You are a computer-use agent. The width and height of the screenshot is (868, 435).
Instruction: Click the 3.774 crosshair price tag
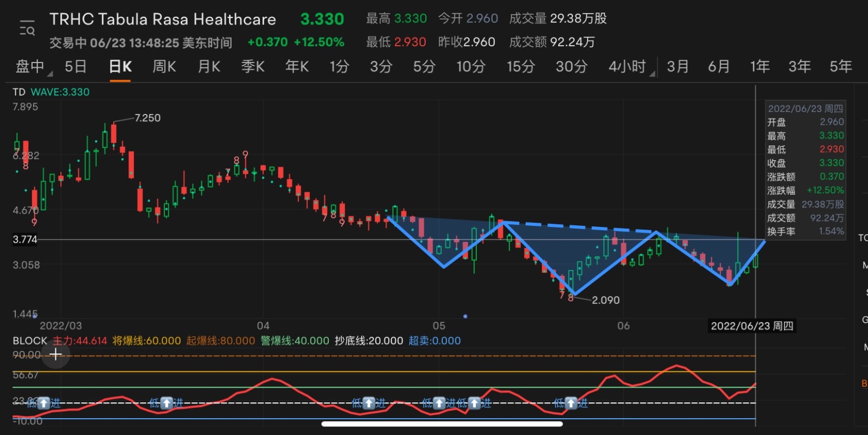25,239
